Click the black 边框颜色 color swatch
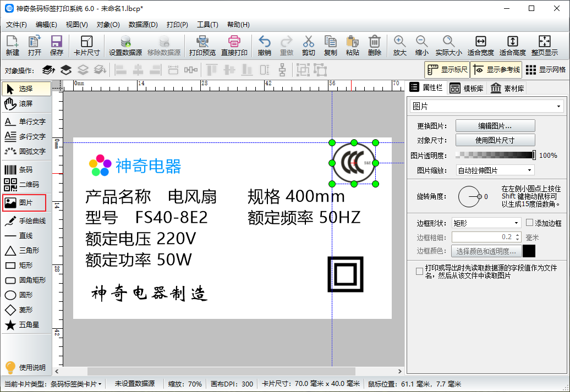The image size is (570, 392). tap(529, 251)
